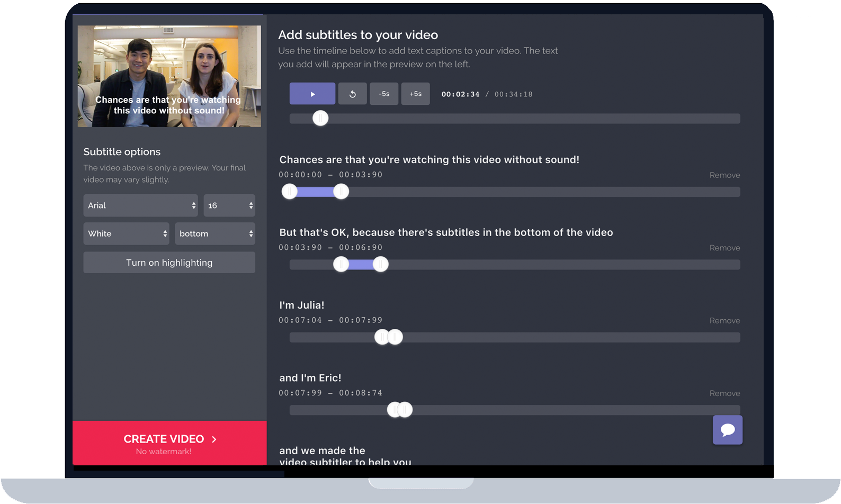Click the main playback scrubber handle
This screenshot has height=504, width=841.
320,118
